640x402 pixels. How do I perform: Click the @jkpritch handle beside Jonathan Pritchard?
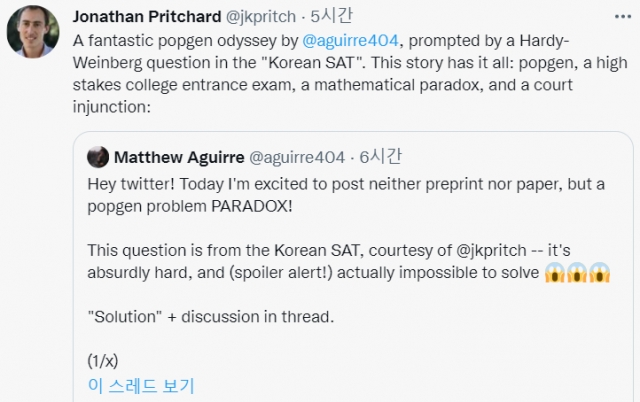261,17
